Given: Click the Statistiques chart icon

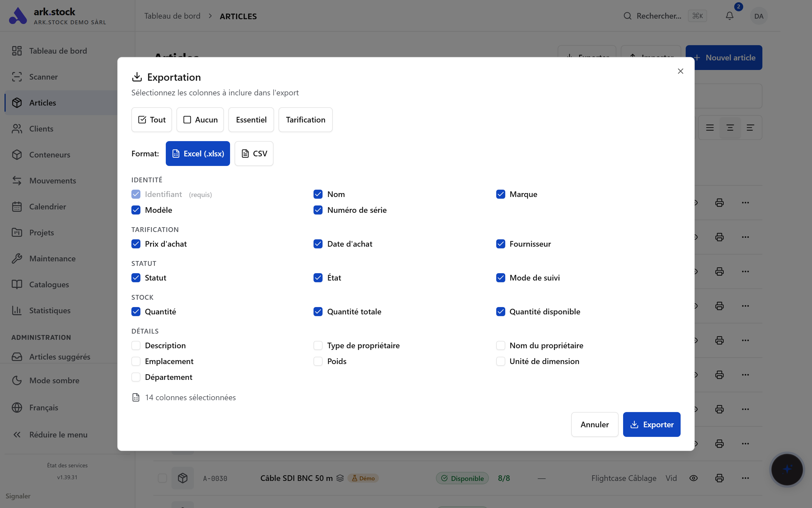Looking at the screenshot, I should tap(17, 310).
